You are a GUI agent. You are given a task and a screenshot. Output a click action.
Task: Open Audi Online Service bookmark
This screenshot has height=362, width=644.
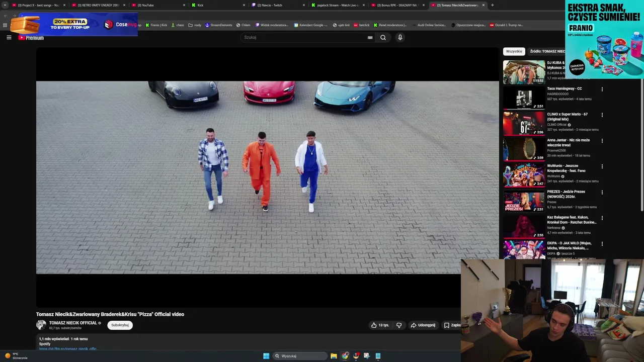pos(429,25)
